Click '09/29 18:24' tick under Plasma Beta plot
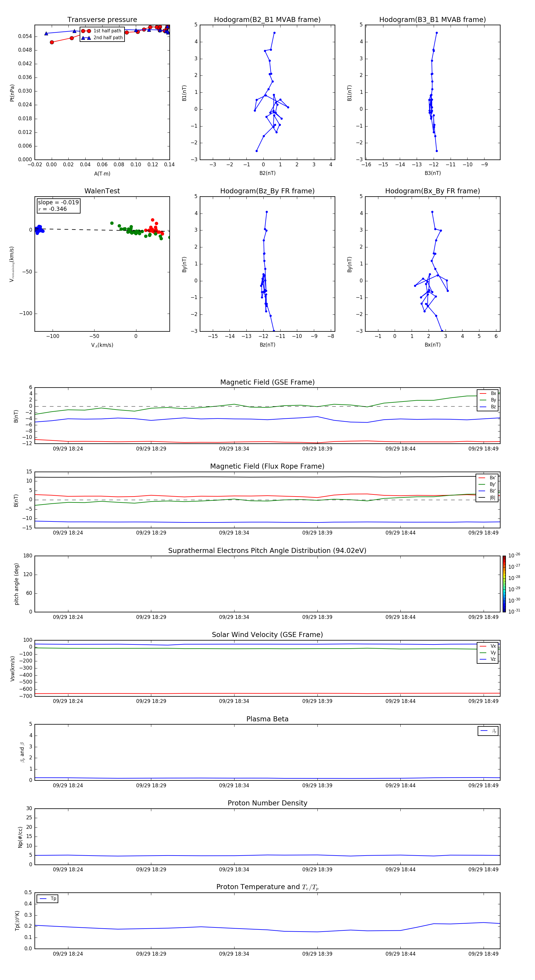 [x=68, y=785]
